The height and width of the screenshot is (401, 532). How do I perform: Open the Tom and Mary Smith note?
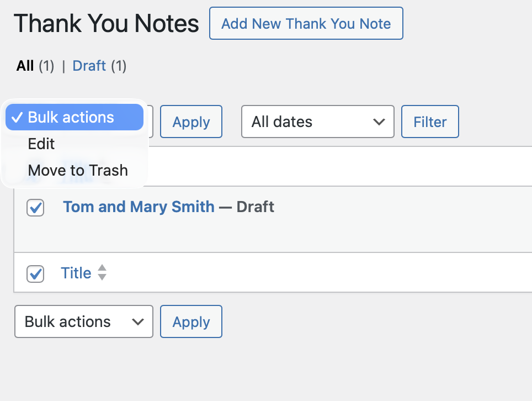(x=139, y=207)
